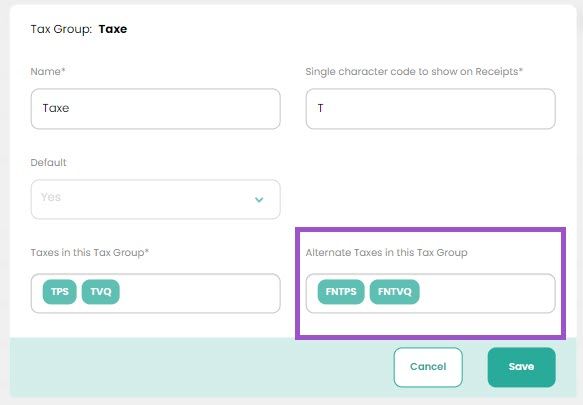This screenshot has width=583, height=405.
Task: Click the Tax Group: Taxe heading
Action: click(x=79, y=29)
